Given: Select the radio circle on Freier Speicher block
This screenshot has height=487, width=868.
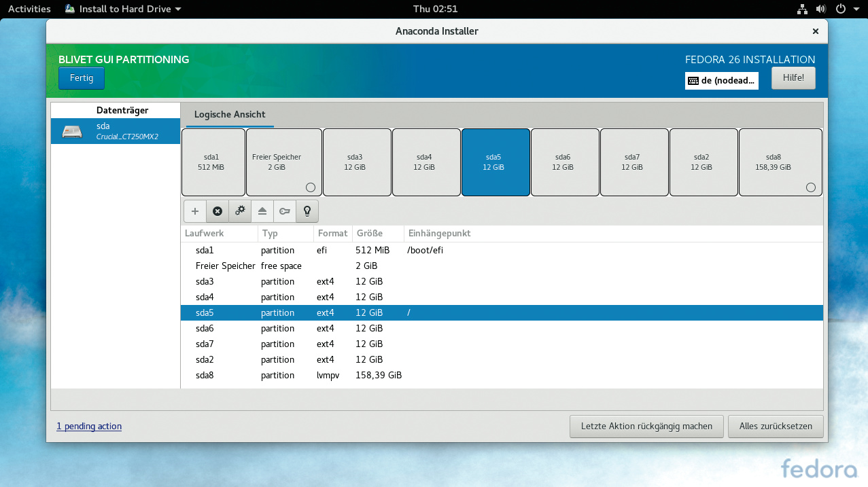Looking at the screenshot, I should click(x=311, y=187).
